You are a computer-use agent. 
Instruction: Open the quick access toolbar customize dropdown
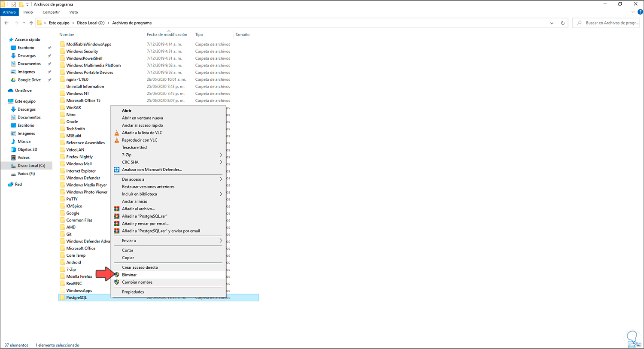pyautogui.click(x=27, y=5)
